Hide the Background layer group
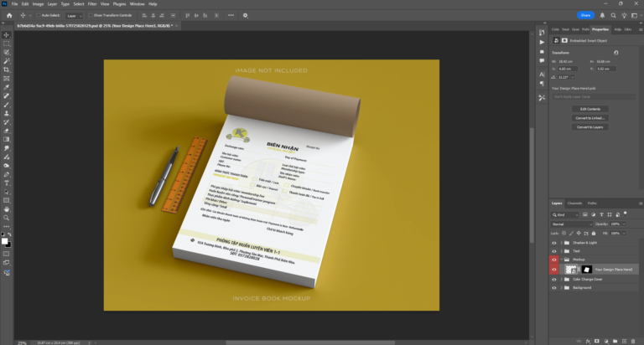This screenshot has height=345, width=644. pos(553,287)
